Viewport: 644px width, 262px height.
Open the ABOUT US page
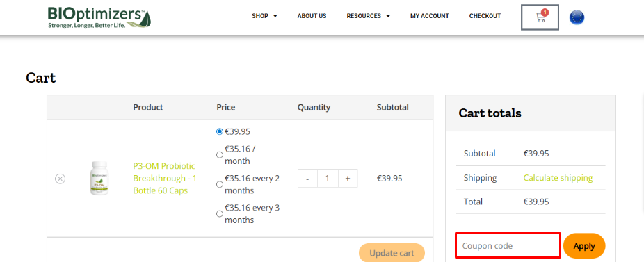tap(312, 16)
